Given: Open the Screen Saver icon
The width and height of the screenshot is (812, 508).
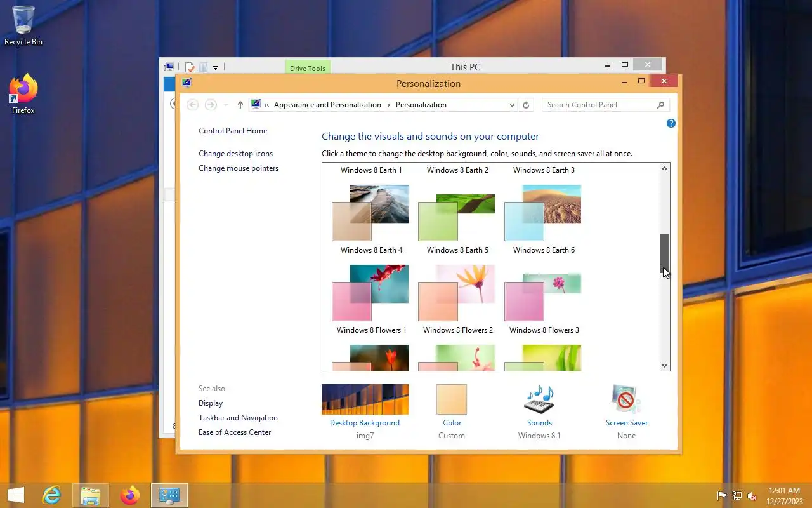Looking at the screenshot, I should coord(626,399).
